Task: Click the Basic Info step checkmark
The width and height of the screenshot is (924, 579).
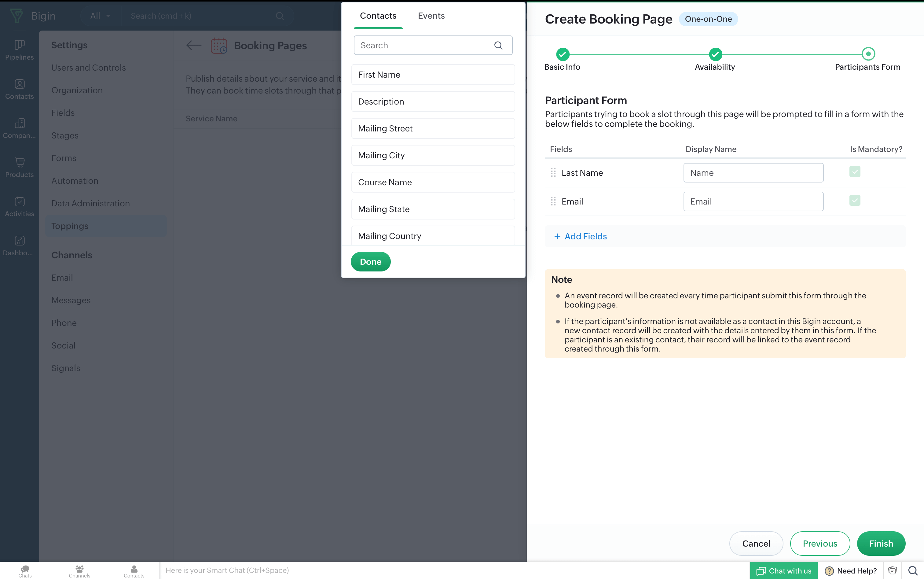Action: click(562, 54)
